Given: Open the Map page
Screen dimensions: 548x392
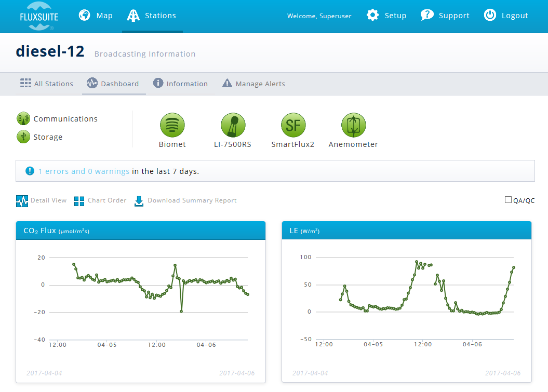Looking at the screenshot, I should tap(96, 16).
